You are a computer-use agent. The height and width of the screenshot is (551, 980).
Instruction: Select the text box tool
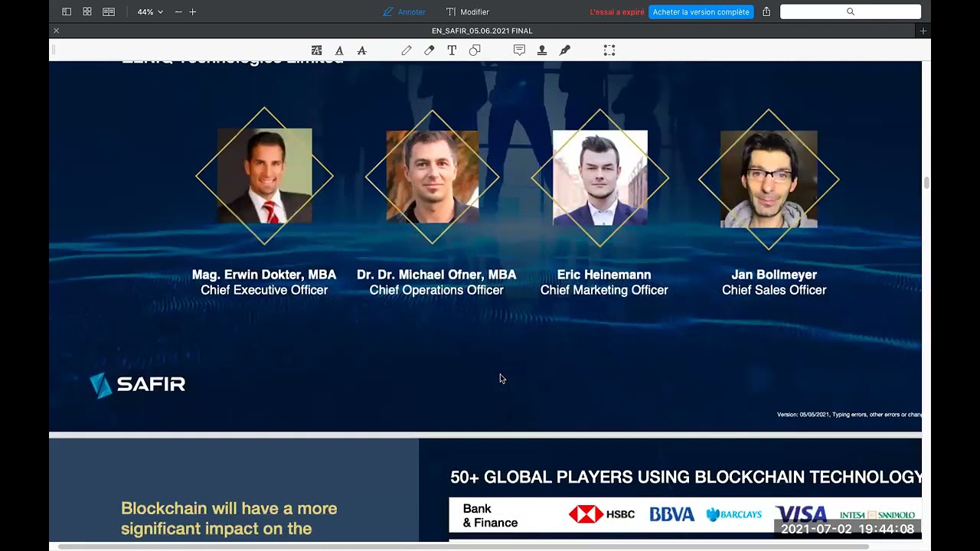452,51
